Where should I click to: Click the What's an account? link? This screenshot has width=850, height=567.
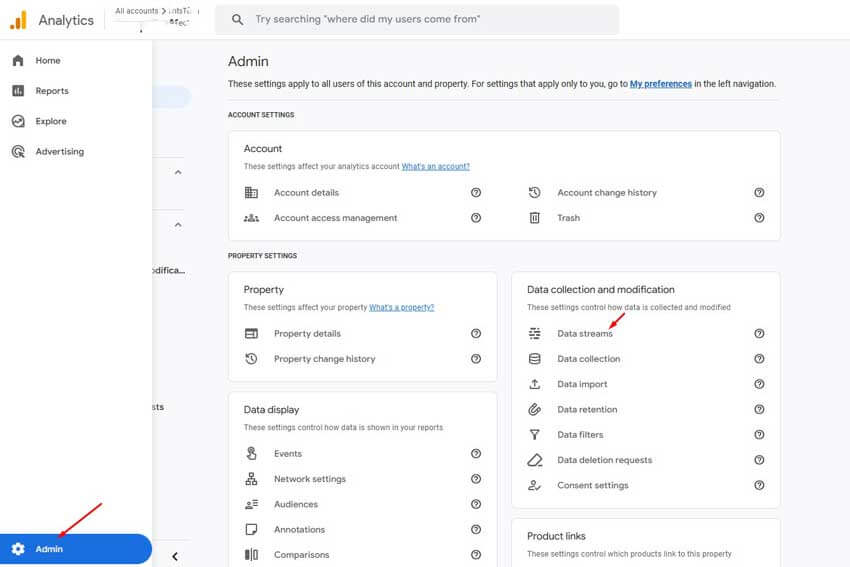(x=435, y=166)
